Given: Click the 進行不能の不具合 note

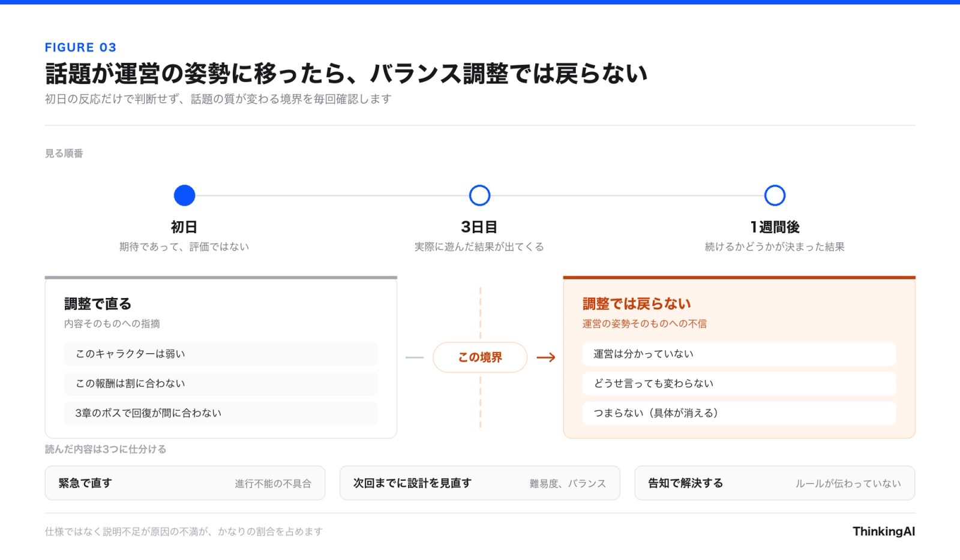Looking at the screenshot, I should [x=273, y=484].
